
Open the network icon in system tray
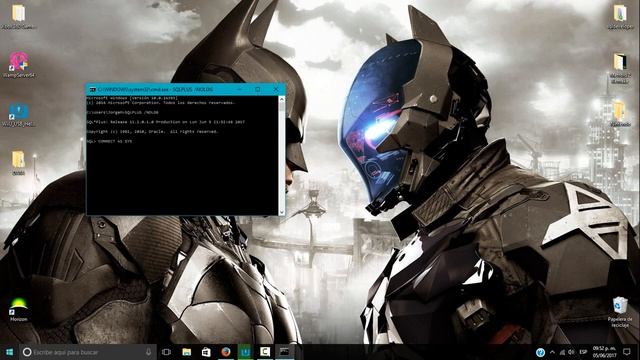(562, 352)
